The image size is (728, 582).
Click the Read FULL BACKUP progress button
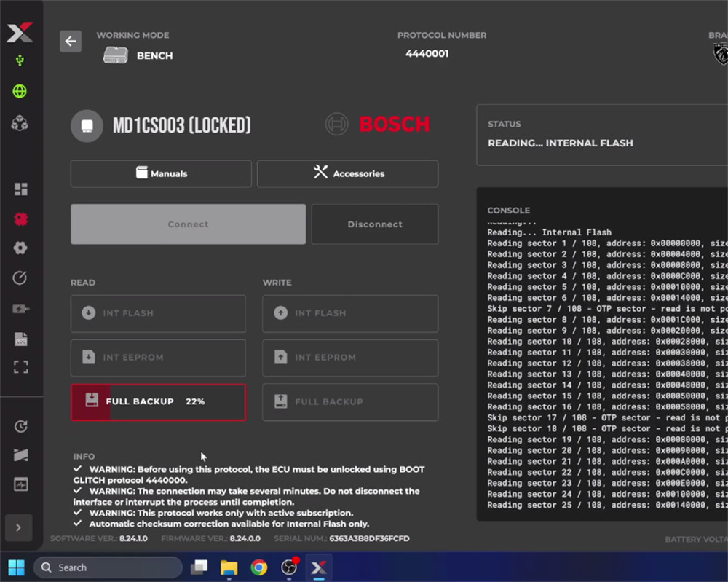(158, 402)
